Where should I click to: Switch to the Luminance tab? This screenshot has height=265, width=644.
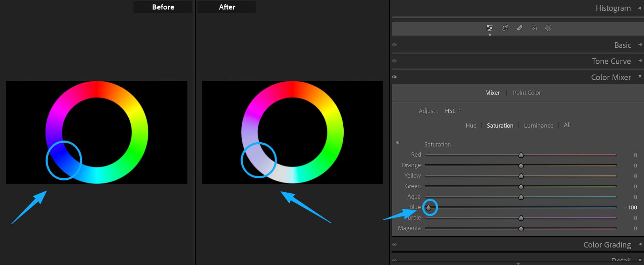(x=538, y=126)
